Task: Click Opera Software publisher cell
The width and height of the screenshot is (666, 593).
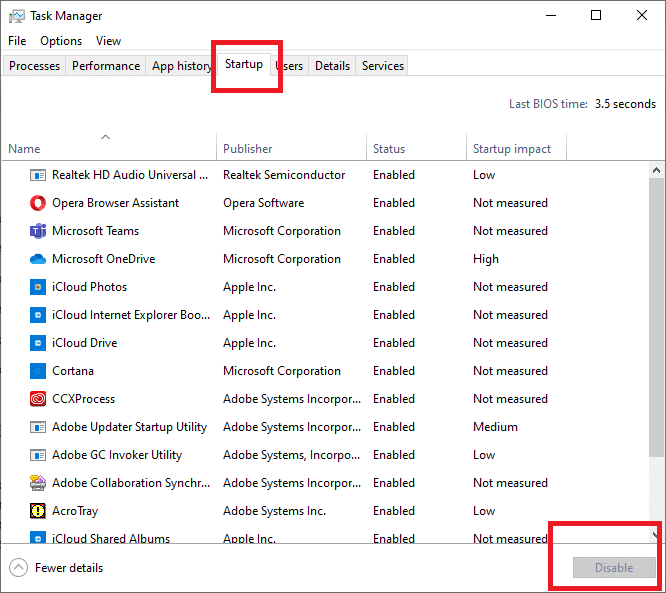Action: click(264, 203)
